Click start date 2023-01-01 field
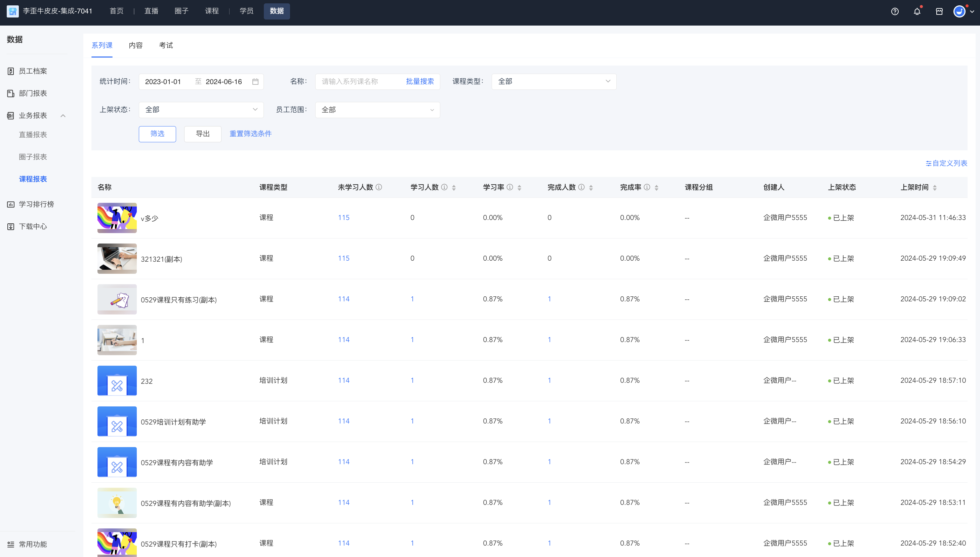Viewport: 980px width, 557px height. tap(163, 81)
